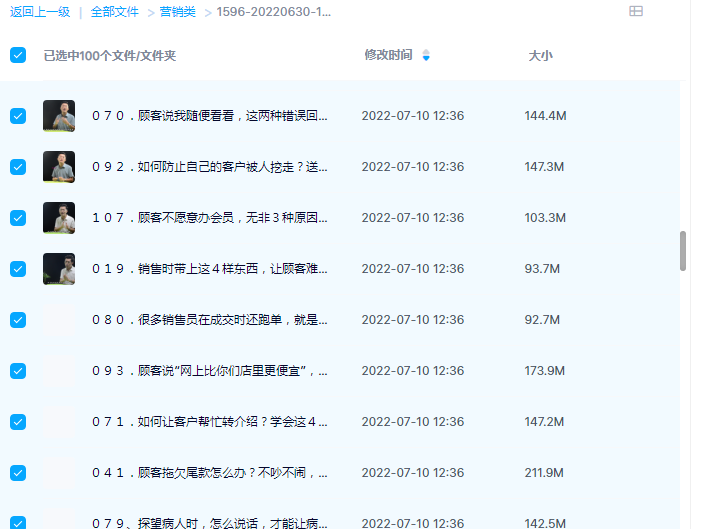Toggle the select-all files checkbox

18,55
